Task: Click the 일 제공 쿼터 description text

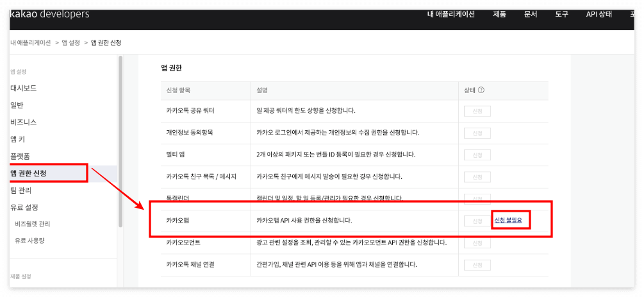Action: (x=306, y=111)
